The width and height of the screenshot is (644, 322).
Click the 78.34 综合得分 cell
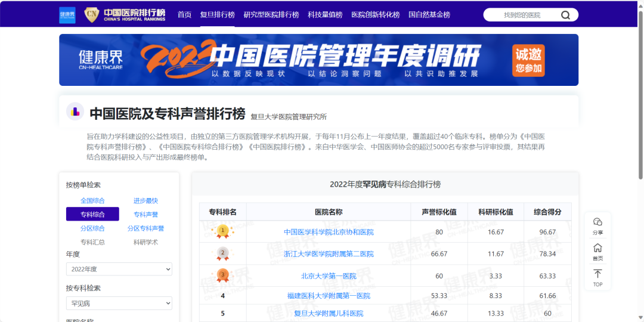pyautogui.click(x=547, y=254)
